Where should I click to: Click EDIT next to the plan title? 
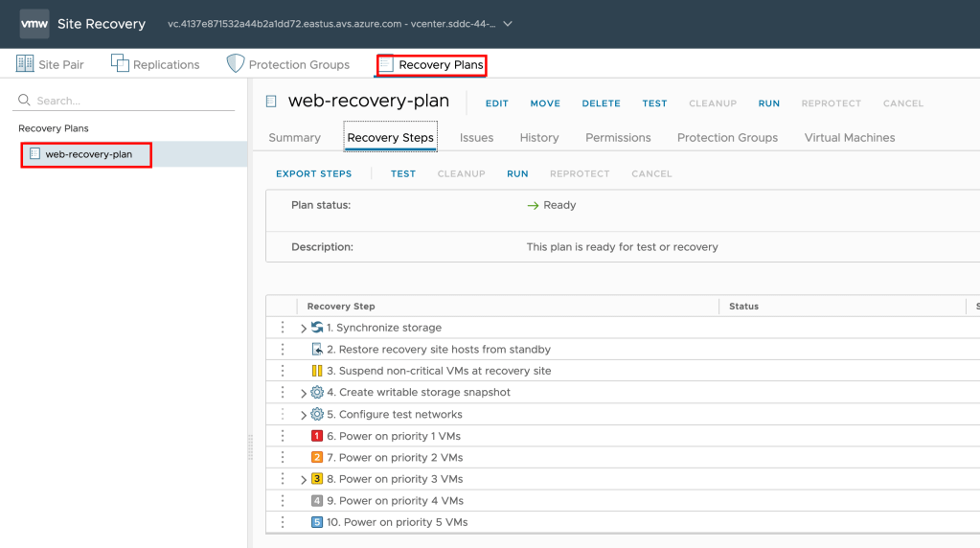[x=496, y=103]
